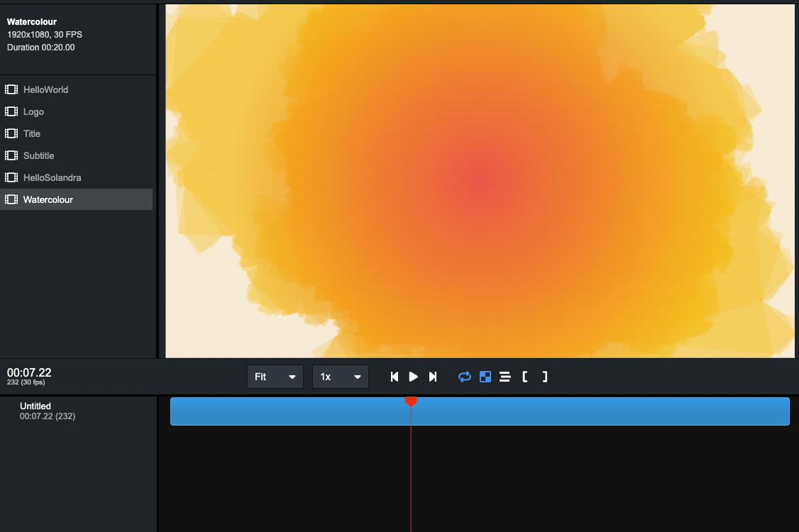This screenshot has height=532, width=799.
Task: Toggle the timeline layers view icon
Action: (x=505, y=377)
